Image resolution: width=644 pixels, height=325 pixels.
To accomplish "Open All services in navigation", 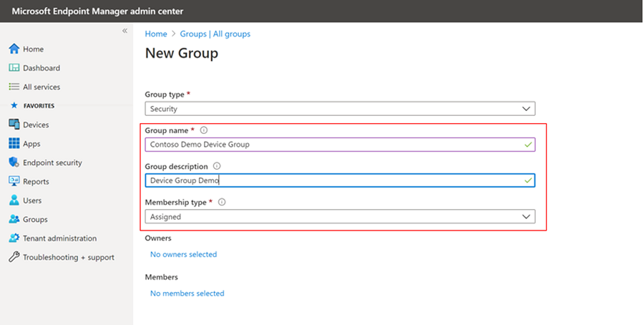I will (x=42, y=87).
